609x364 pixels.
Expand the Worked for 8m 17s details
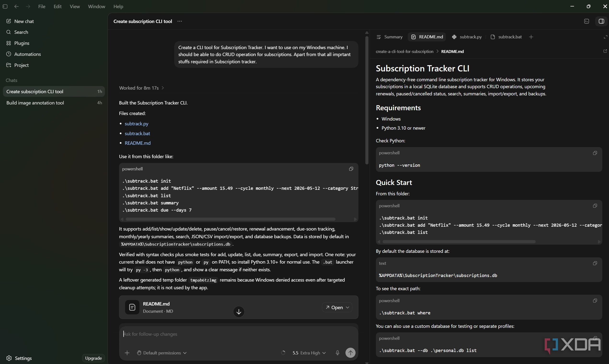coord(141,88)
